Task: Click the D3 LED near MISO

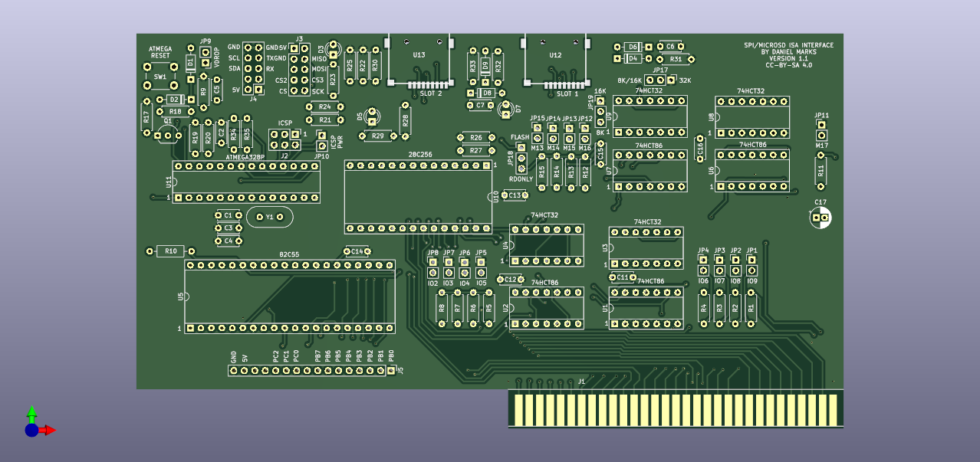Action: pyautogui.click(x=334, y=50)
